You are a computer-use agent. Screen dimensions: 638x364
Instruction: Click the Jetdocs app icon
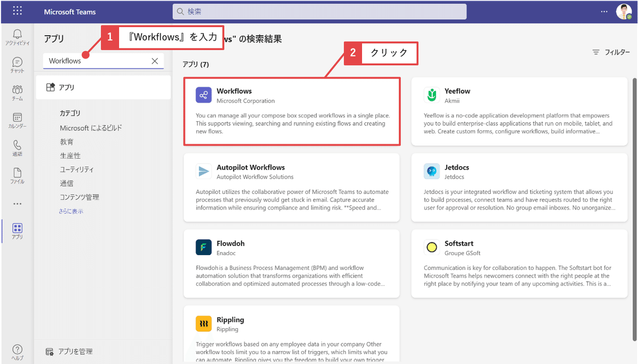coord(432,171)
